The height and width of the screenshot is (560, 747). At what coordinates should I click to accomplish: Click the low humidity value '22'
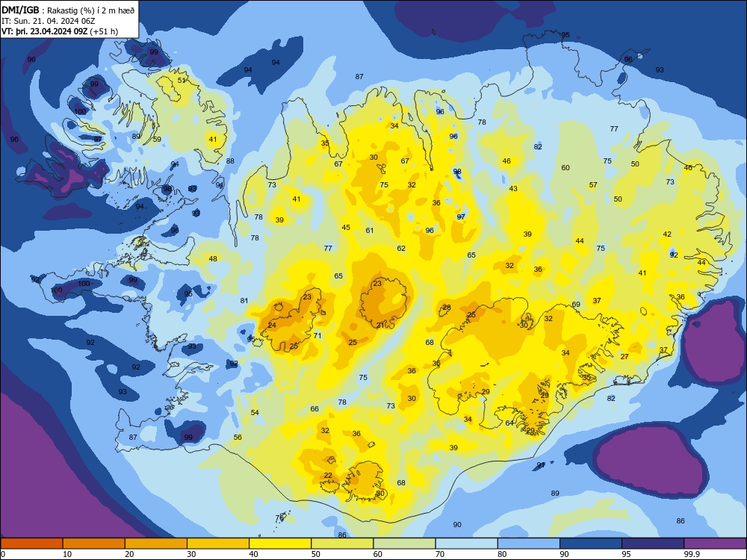tap(328, 475)
